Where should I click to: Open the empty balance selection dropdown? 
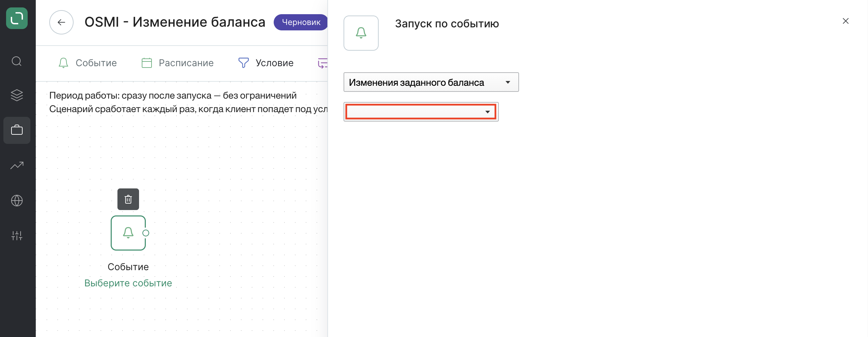pyautogui.click(x=421, y=112)
